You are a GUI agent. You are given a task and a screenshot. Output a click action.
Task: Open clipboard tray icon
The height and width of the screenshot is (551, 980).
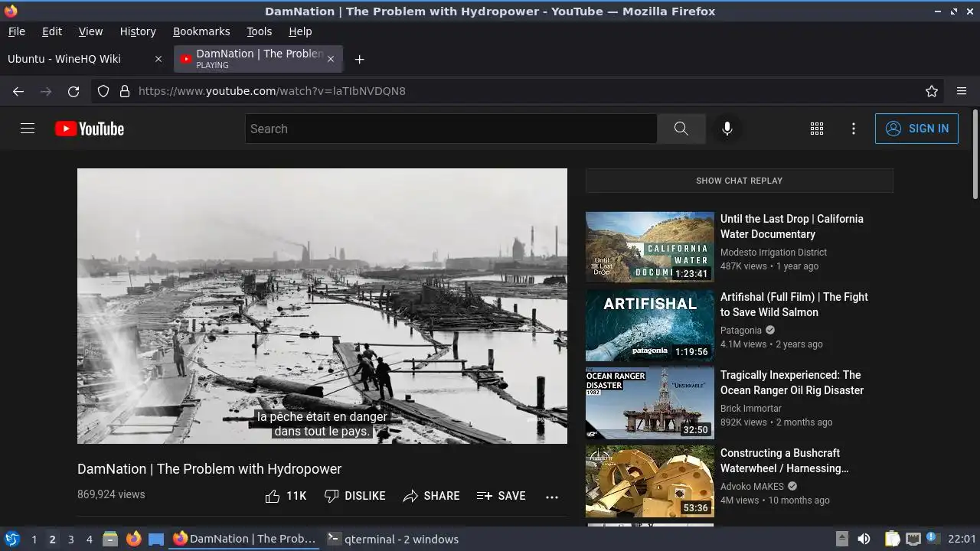click(x=892, y=539)
